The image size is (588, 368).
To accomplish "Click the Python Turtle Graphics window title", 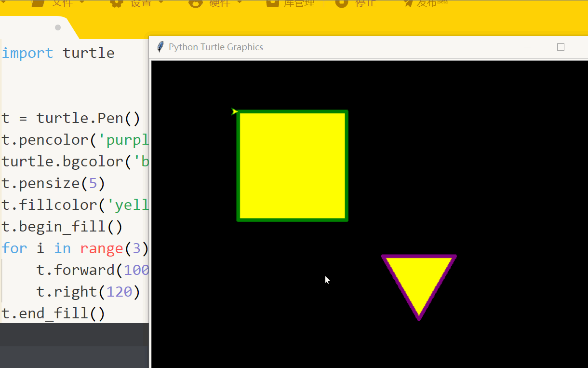I will coord(216,47).
